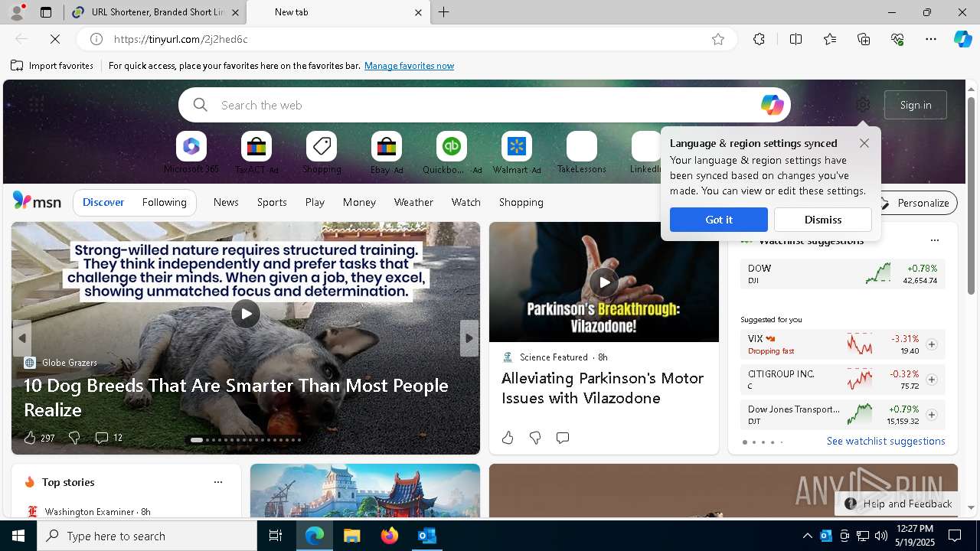Screen dimensions: 980x551
Task: Switch to Following feed tab
Action: pyautogui.click(x=164, y=202)
